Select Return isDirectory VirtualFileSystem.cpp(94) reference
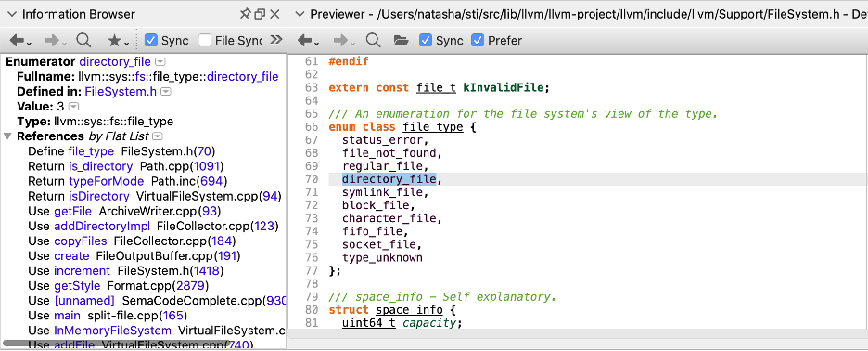The height and width of the screenshot is (351, 868). [155, 196]
